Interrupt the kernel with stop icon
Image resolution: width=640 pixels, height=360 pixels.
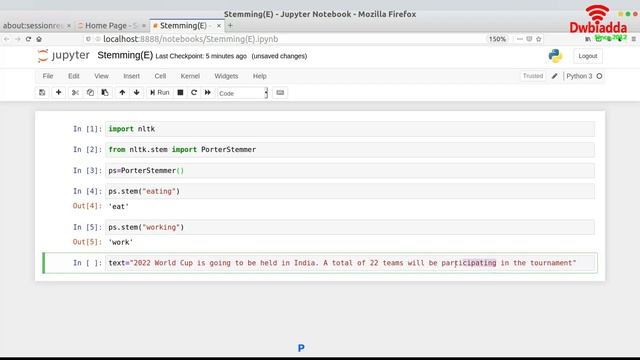[180, 93]
